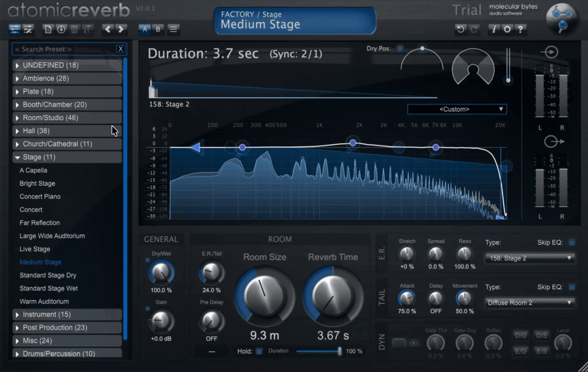
Task: Select the Warm Auditorium preset
Action: [44, 301]
